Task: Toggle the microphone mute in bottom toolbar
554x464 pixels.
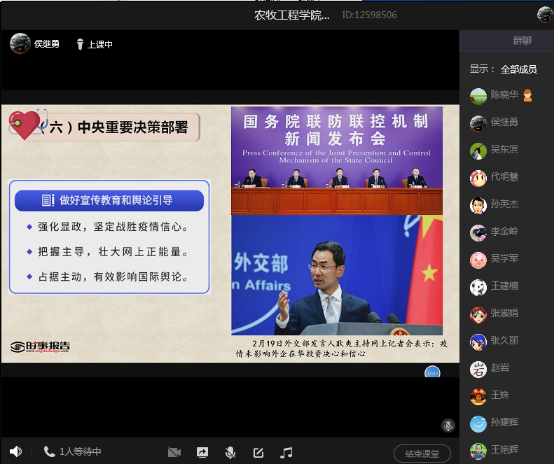Action: coord(230,452)
